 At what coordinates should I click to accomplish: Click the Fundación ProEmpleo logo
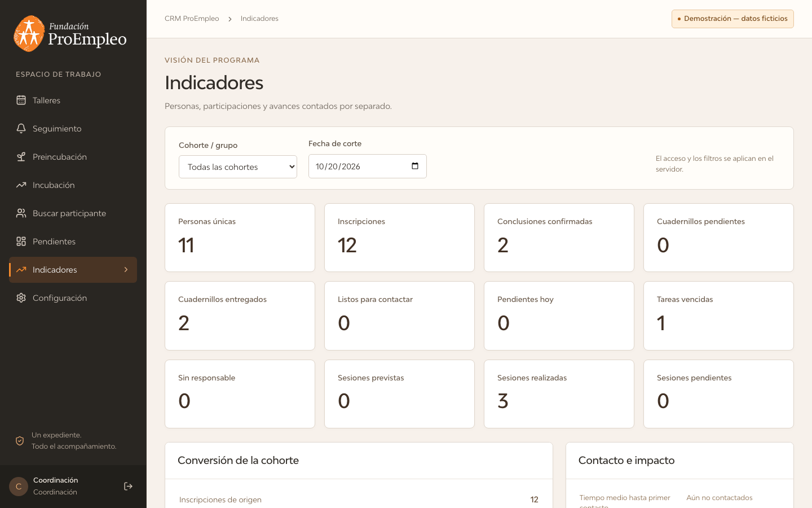[70, 34]
